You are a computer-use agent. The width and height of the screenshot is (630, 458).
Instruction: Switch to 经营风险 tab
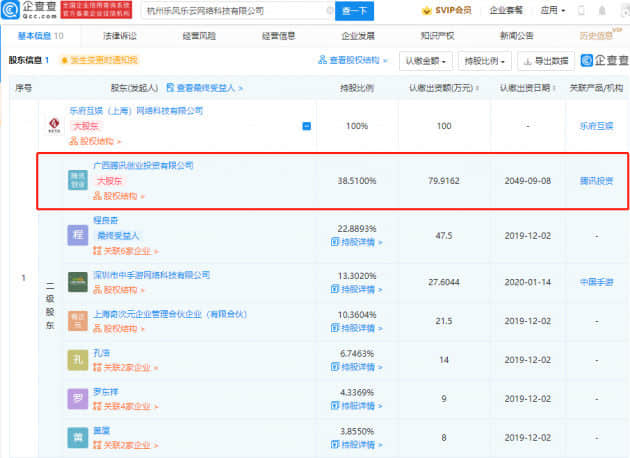[x=199, y=36]
